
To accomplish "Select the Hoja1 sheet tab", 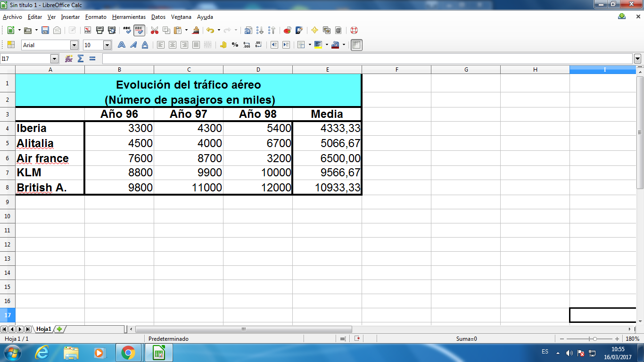I will pyautogui.click(x=43, y=329).
